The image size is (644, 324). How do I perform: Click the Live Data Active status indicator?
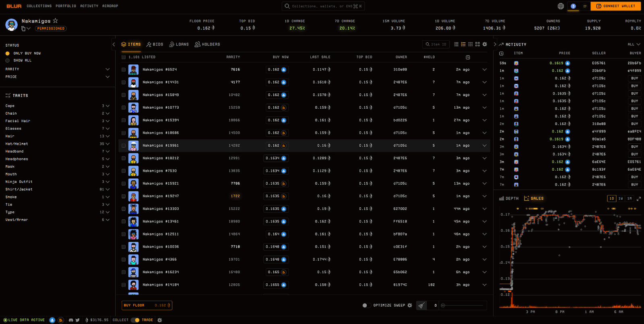pyautogui.click(x=24, y=320)
